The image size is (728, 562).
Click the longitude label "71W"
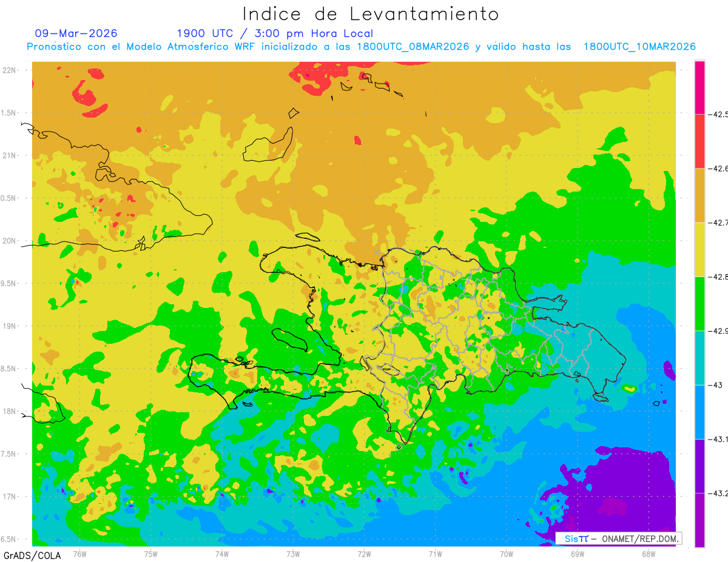pos(435,554)
